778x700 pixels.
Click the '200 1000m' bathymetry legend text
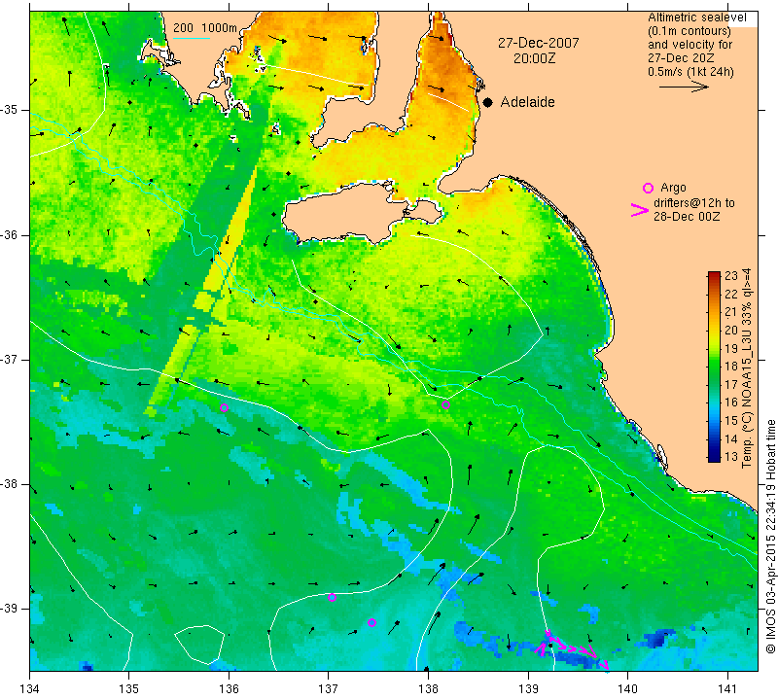point(205,28)
